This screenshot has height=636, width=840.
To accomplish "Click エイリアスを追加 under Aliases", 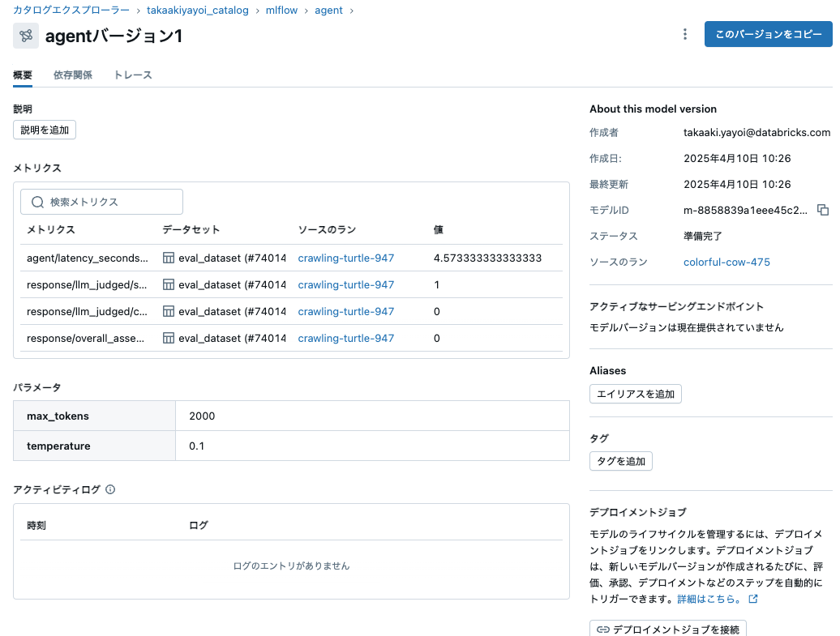I will click(x=635, y=394).
